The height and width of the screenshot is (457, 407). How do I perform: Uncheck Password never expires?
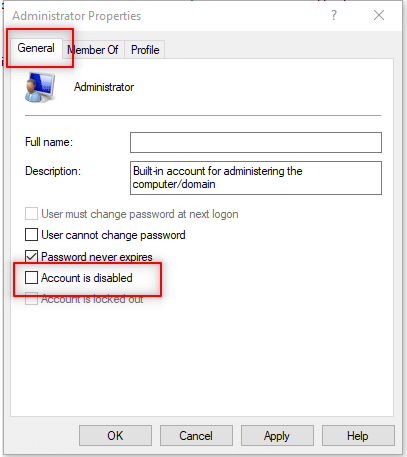click(31, 256)
